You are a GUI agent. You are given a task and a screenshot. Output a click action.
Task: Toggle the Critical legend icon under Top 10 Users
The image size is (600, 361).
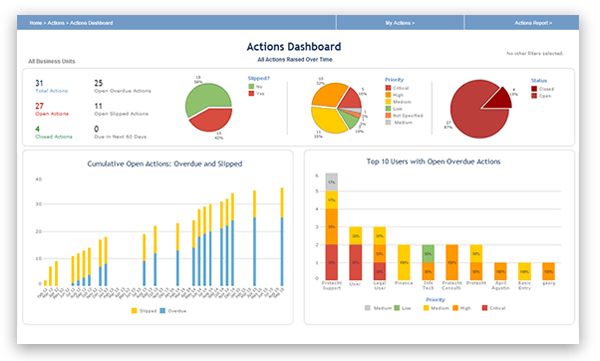tap(485, 308)
